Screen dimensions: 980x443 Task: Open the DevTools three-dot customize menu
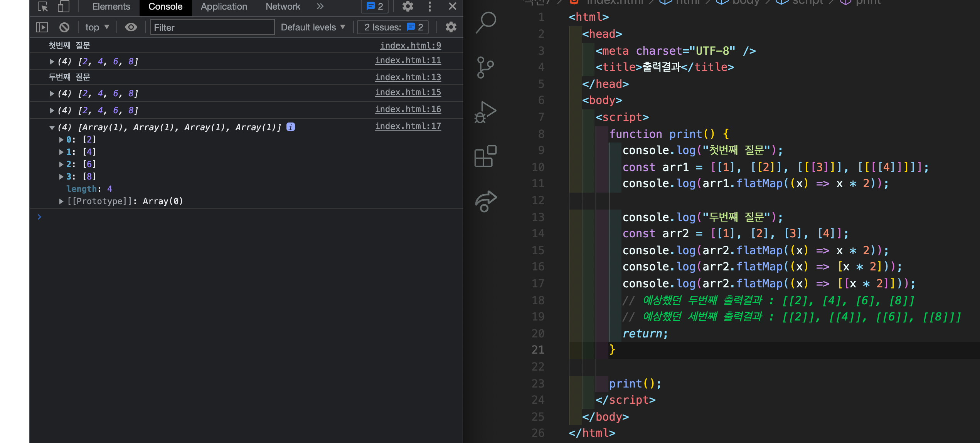pyautogui.click(x=430, y=7)
